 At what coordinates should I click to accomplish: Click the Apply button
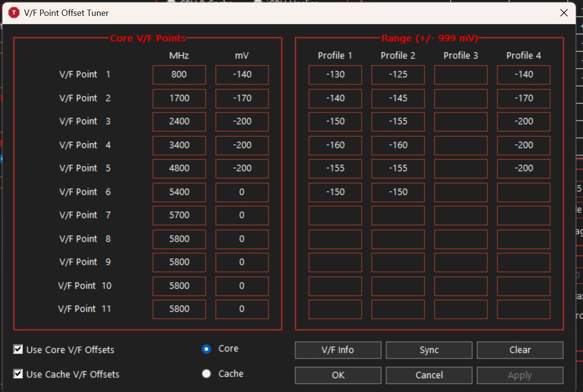[520, 375]
